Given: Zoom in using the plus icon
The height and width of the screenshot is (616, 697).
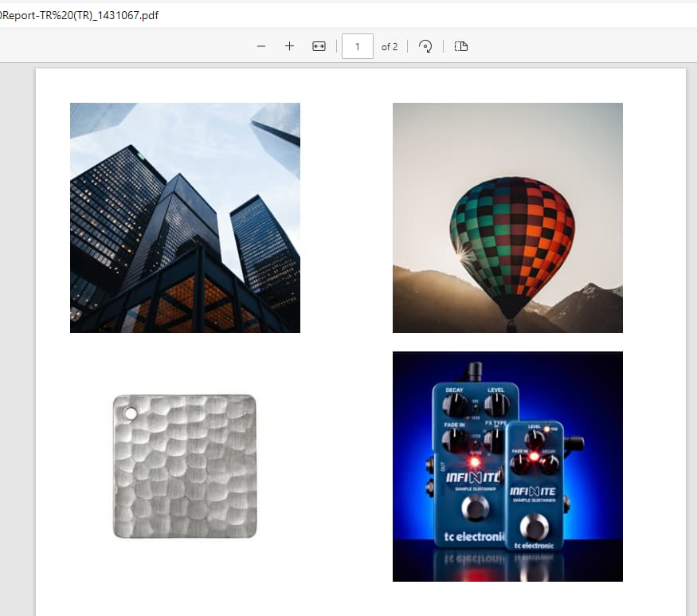Looking at the screenshot, I should point(289,46).
